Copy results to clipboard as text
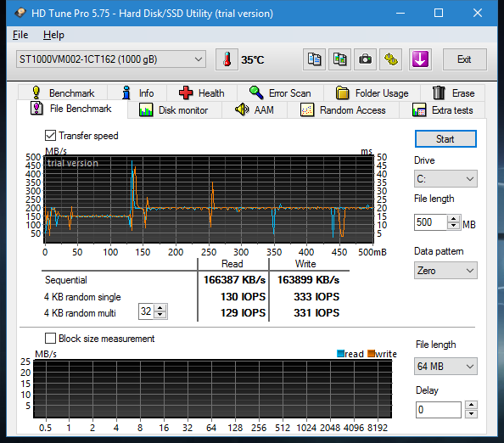Image resolution: width=504 pixels, height=443 pixels. [x=314, y=59]
